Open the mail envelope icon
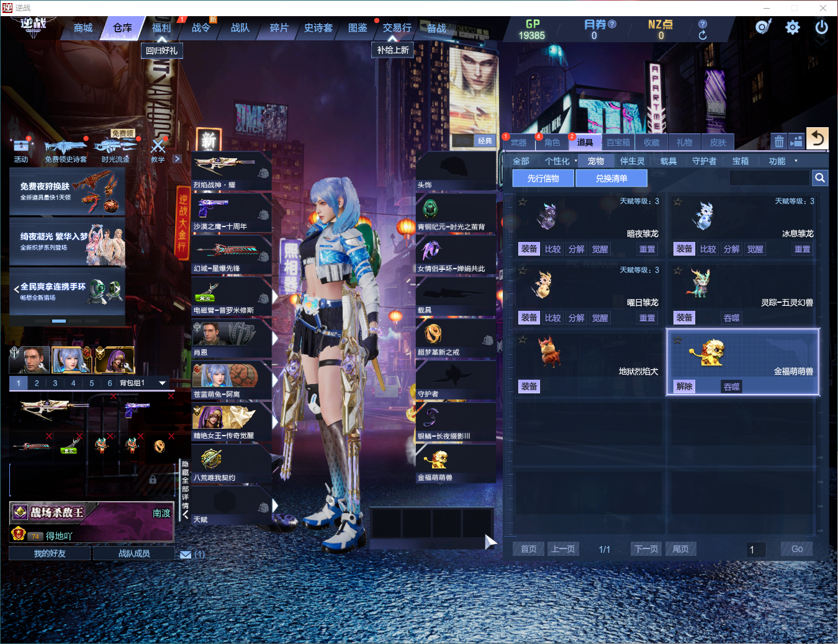Screen dimensions: 838x644 186,555
